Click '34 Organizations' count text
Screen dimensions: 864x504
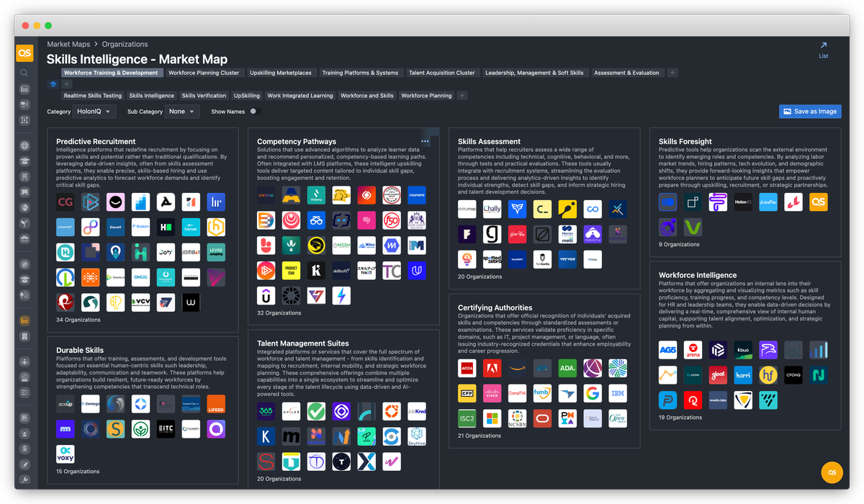78,320
